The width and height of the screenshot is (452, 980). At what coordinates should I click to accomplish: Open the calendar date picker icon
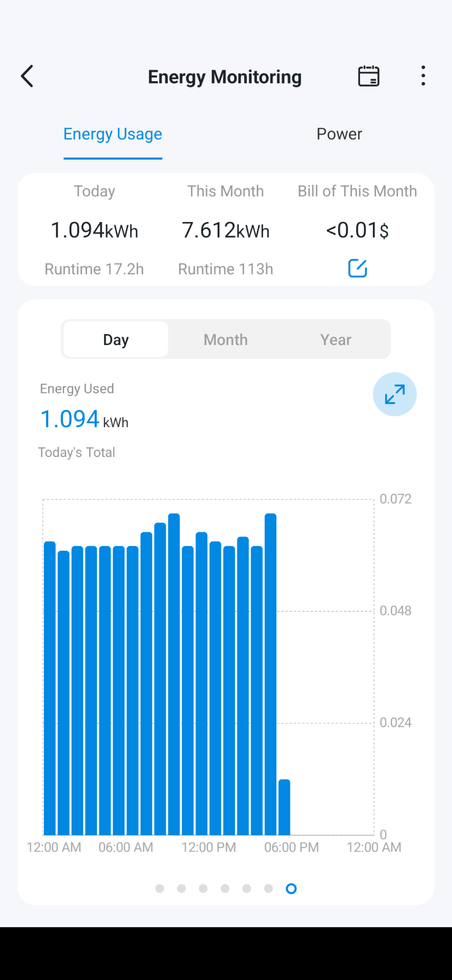pyautogui.click(x=369, y=76)
